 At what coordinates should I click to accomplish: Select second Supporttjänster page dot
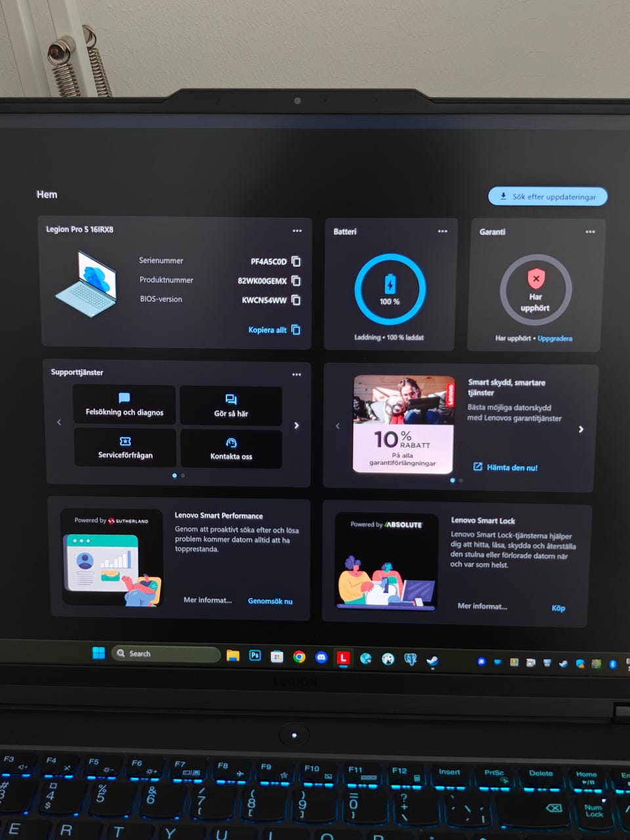[182, 475]
